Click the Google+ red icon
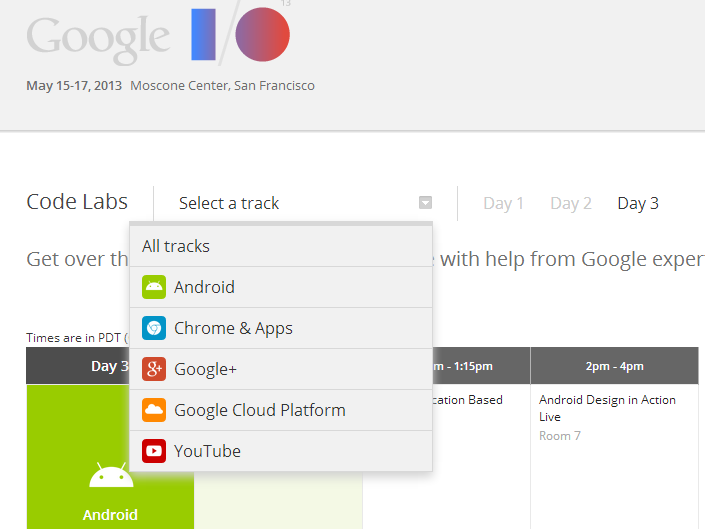Viewport: 705px width, 529px height. pyautogui.click(x=154, y=369)
